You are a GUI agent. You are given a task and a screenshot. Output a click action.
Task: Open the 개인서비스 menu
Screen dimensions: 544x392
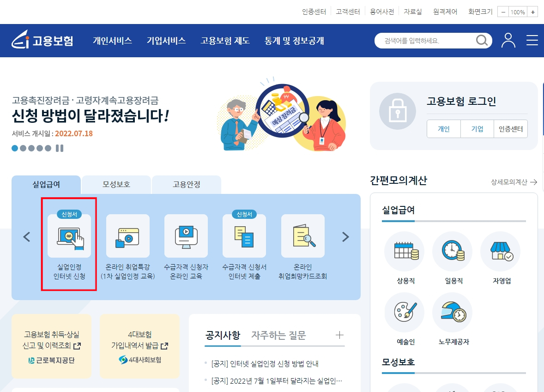tap(112, 41)
